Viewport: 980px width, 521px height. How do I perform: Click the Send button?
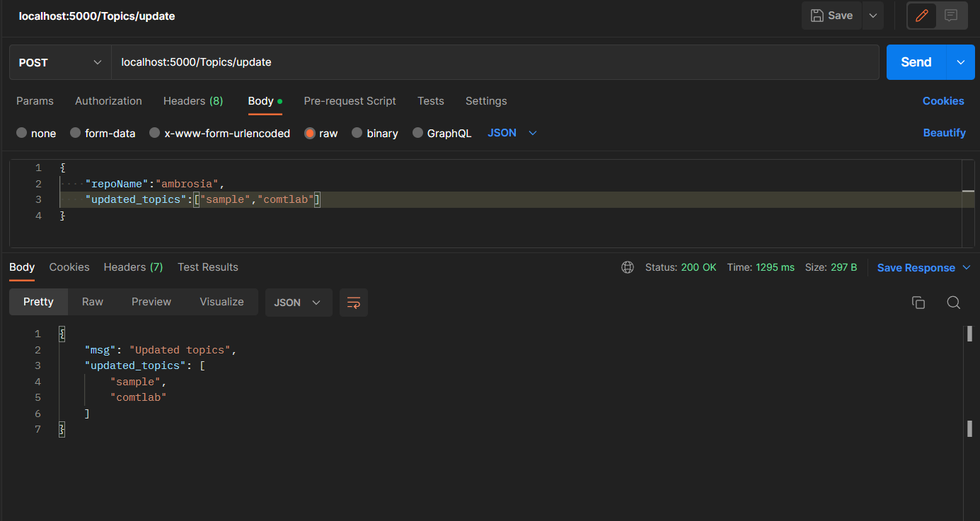(x=916, y=62)
